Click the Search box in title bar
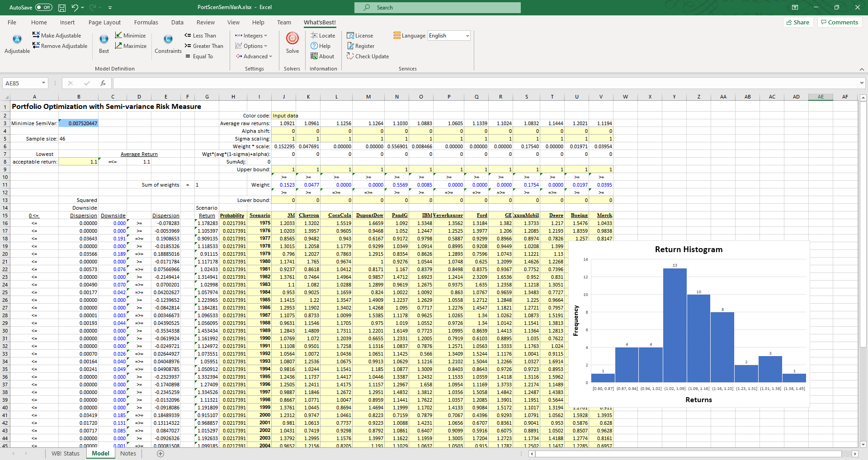Image resolution: width=868 pixels, height=460 pixels. pyautogui.click(x=437, y=7)
